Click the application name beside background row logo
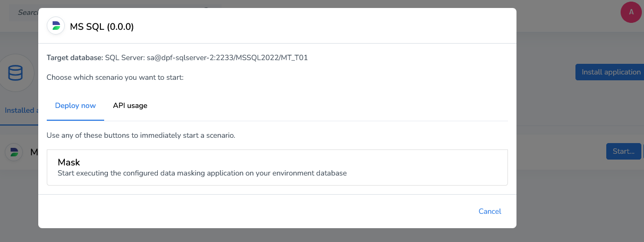Viewport: 644px width, 242px height. [x=33, y=152]
